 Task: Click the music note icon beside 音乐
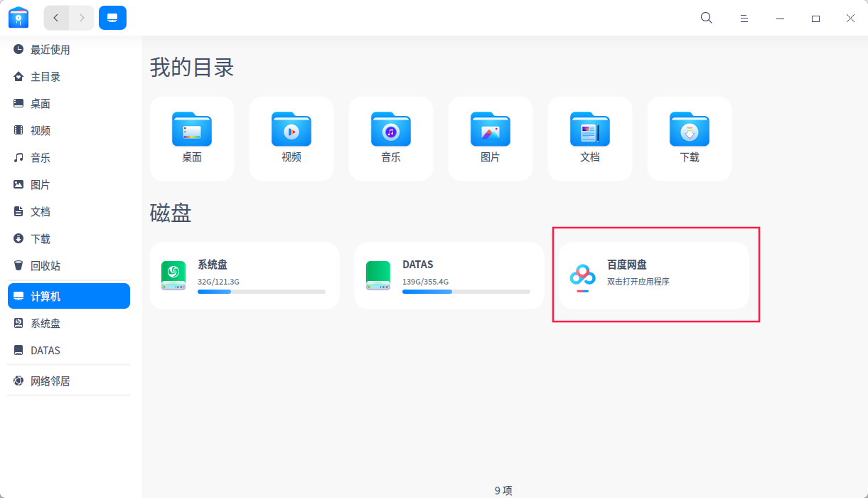pyautogui.click(x=18, y=158)
